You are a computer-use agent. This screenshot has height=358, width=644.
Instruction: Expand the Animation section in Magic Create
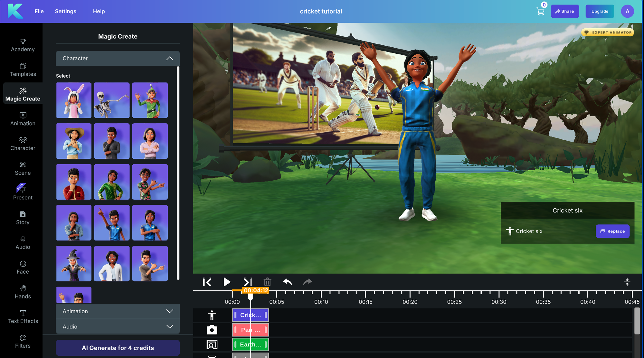coord(118,311)
